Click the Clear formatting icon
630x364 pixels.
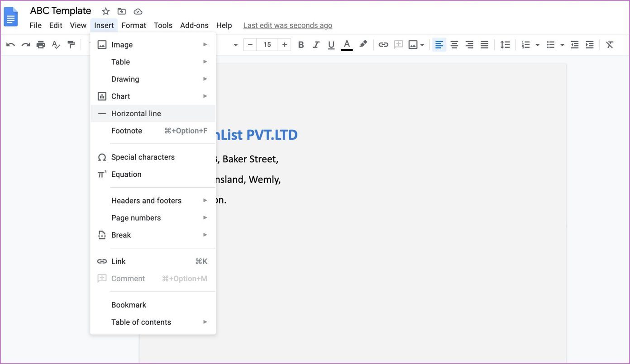[x=610, y=44]
